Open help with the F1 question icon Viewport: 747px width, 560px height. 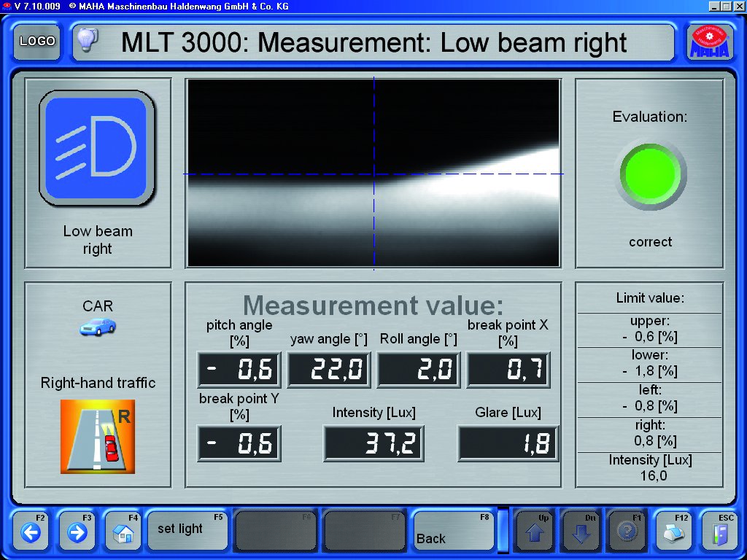tap(626, 530)
